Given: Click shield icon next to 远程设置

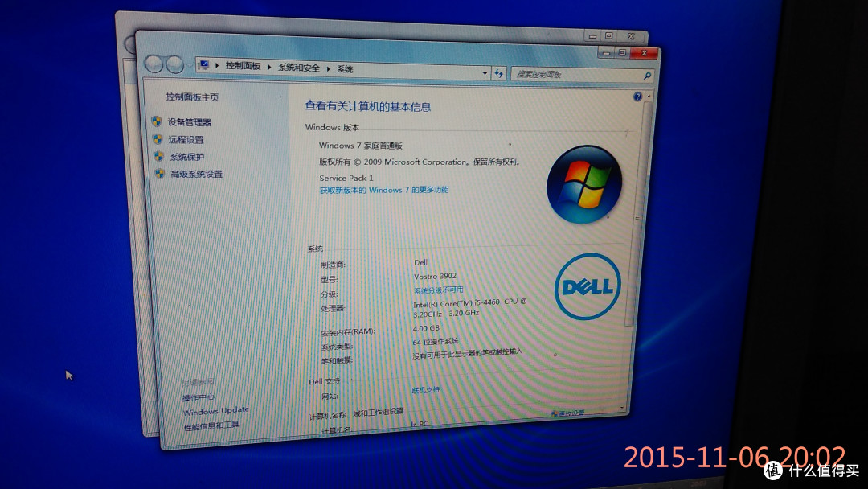Looking at the screenshot, I should point(158,138).
